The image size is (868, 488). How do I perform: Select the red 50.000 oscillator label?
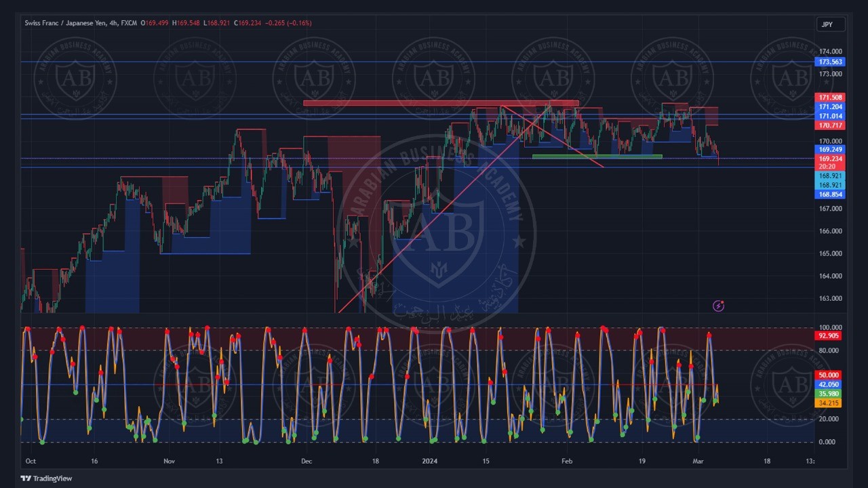click(x=829, y=375)
